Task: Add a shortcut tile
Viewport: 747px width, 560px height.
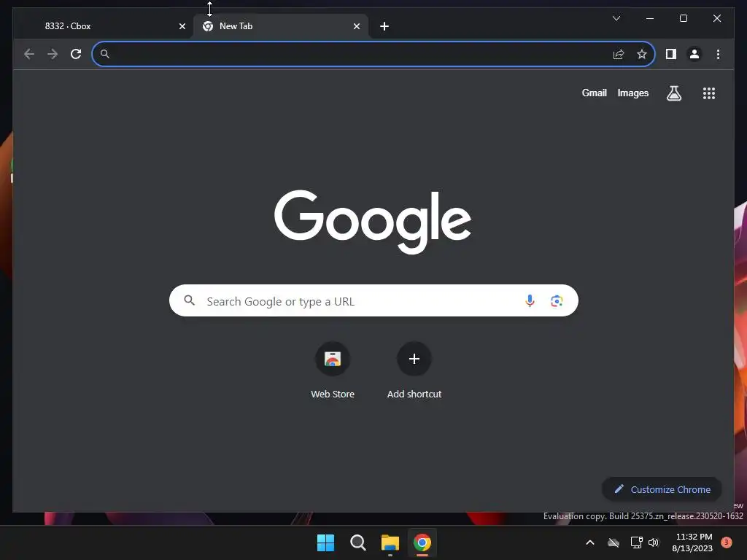Action: [x=414, y=370]
